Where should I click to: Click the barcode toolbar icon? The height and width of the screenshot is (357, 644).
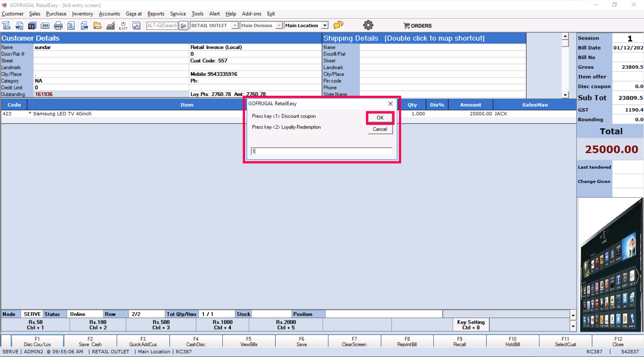[x=45, y=26]
